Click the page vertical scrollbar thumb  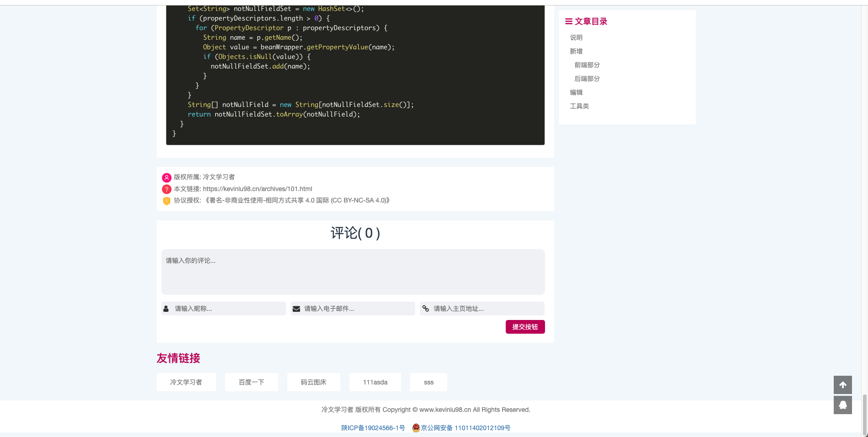(864, 414)
